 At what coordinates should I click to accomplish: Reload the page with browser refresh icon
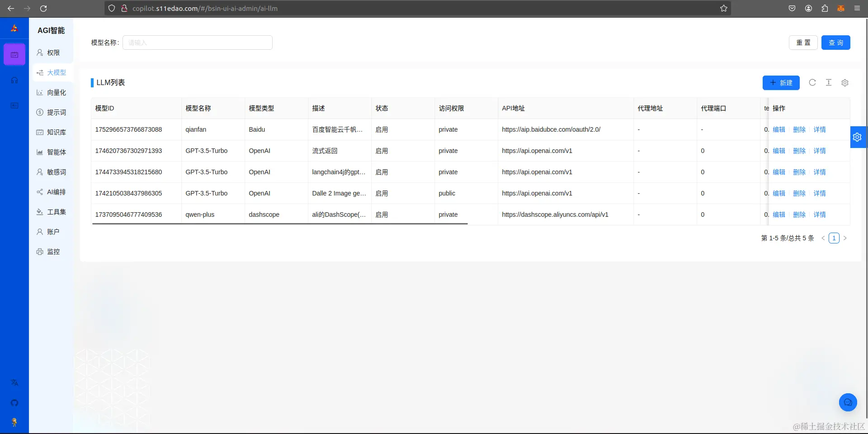click(x=43, y=8)
